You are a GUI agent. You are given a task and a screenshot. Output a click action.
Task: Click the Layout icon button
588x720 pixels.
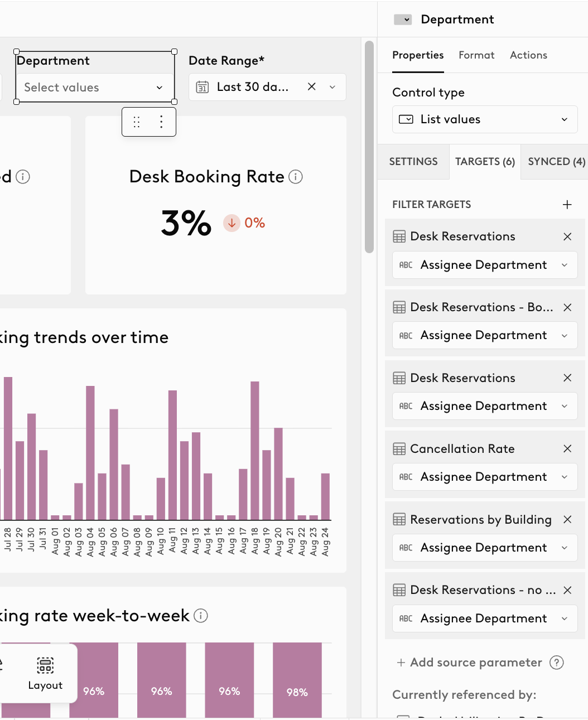click(x=45, y=673)
